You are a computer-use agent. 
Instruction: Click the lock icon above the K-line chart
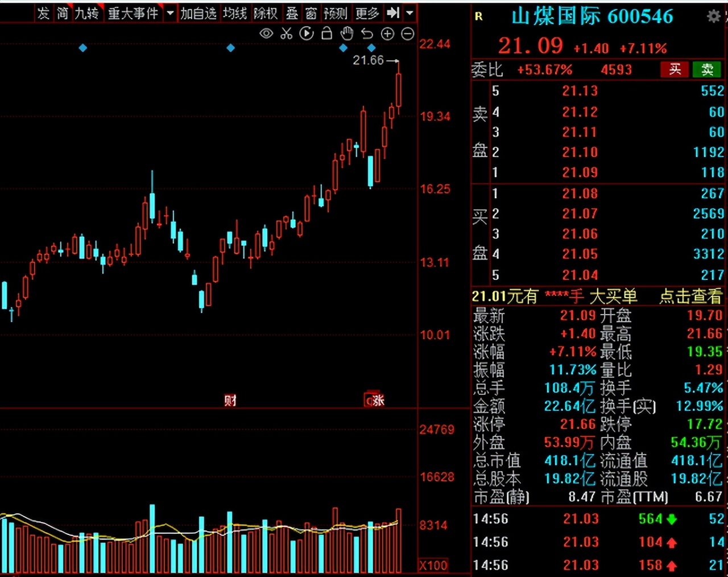tap(326, 34)
